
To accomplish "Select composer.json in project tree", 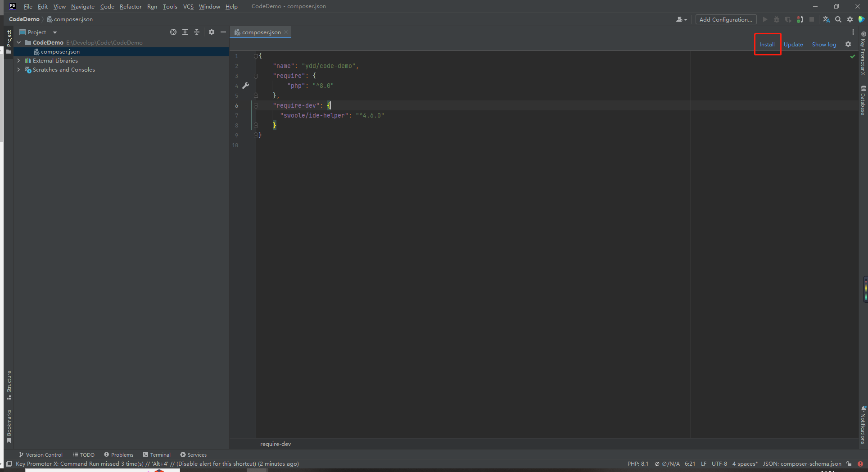I will pos(121,52).
